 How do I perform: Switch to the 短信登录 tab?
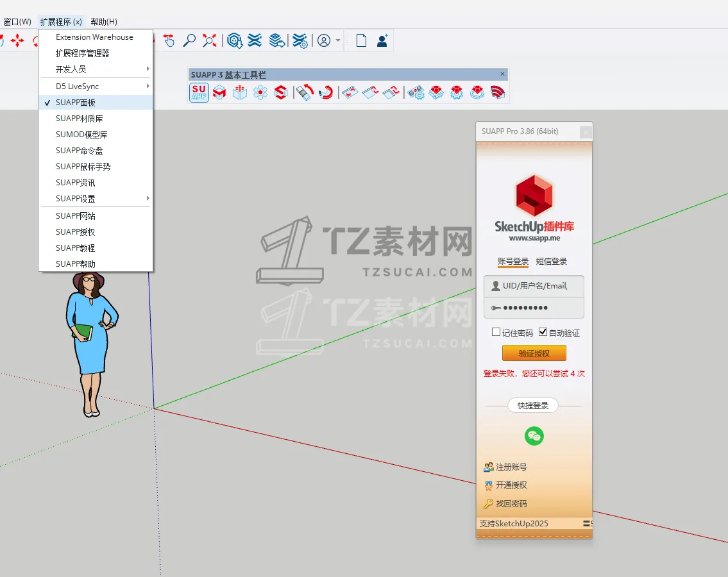point(552,262)
